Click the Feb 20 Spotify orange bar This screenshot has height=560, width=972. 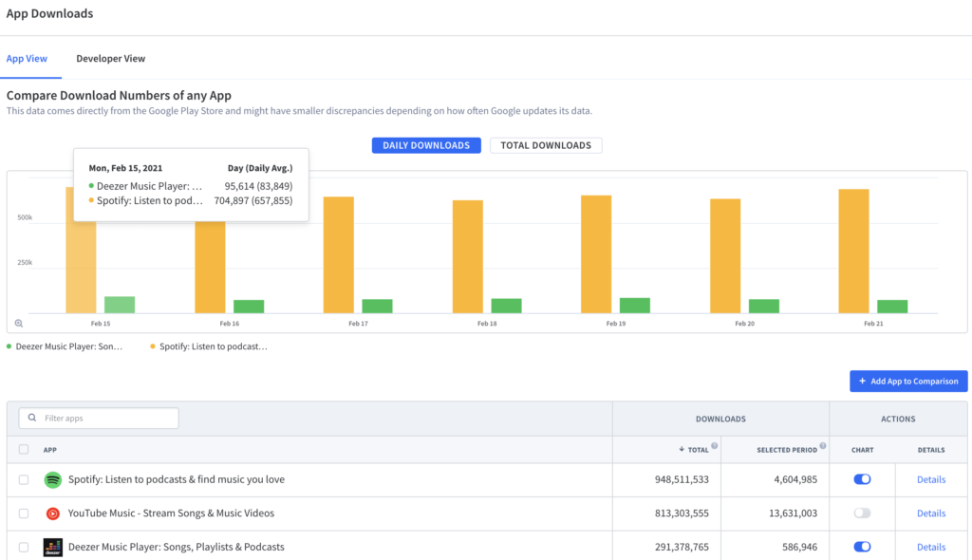(x=725, y=256)
